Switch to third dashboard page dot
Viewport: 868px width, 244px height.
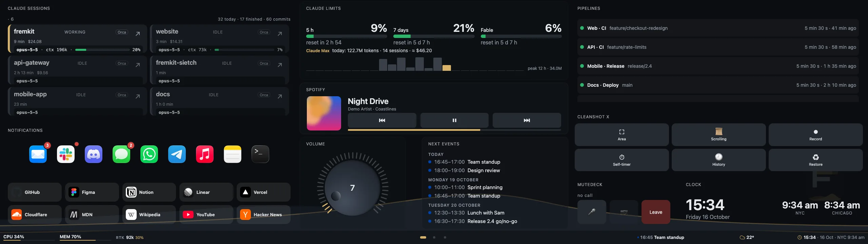(445, 237)
